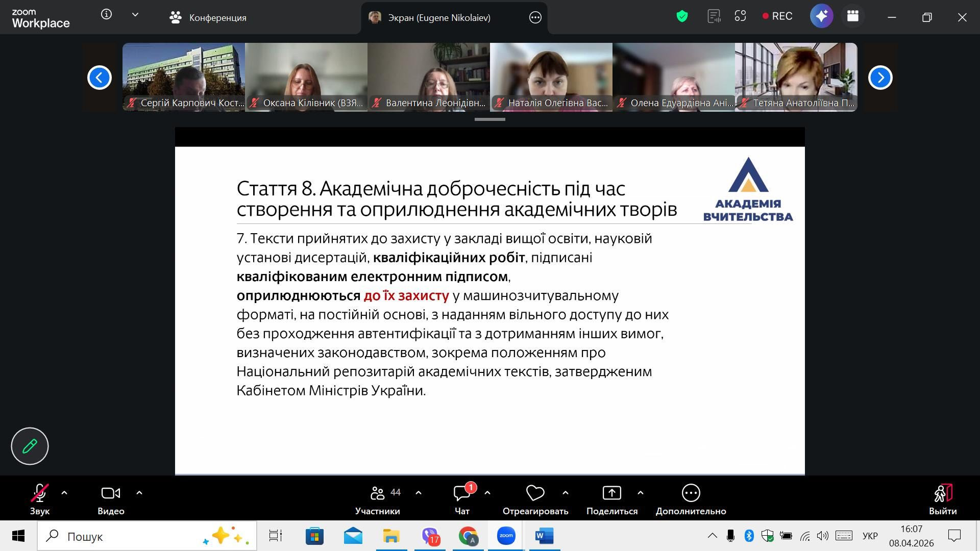Open Microsoft Store from taskbar
The image size is (980, 551).
[x=314, y=536]
